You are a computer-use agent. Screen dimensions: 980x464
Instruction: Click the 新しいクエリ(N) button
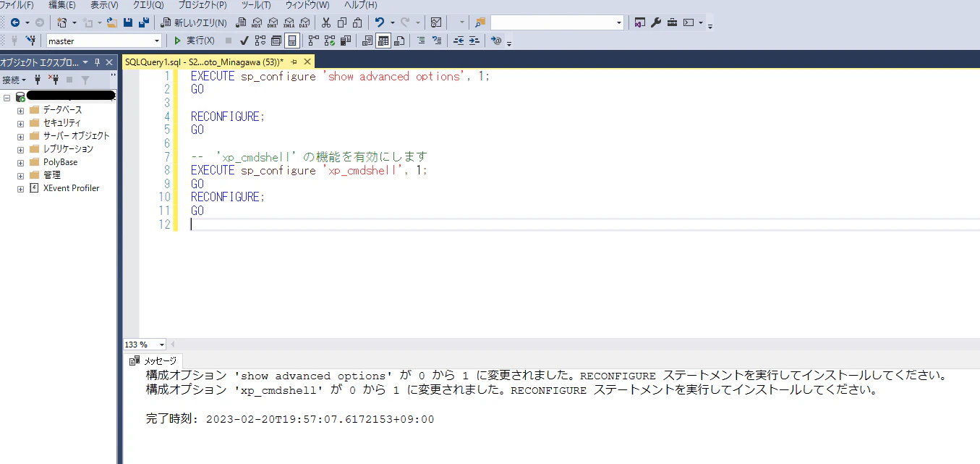coord(194,22)
